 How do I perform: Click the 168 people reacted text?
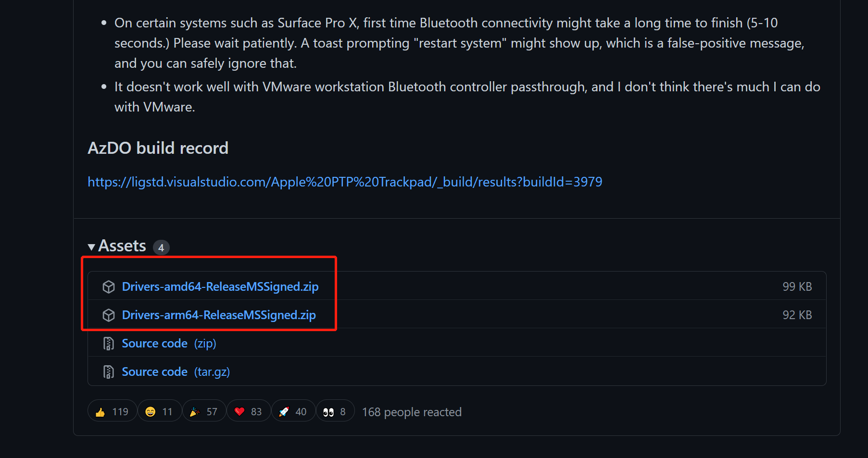[412, 412]
